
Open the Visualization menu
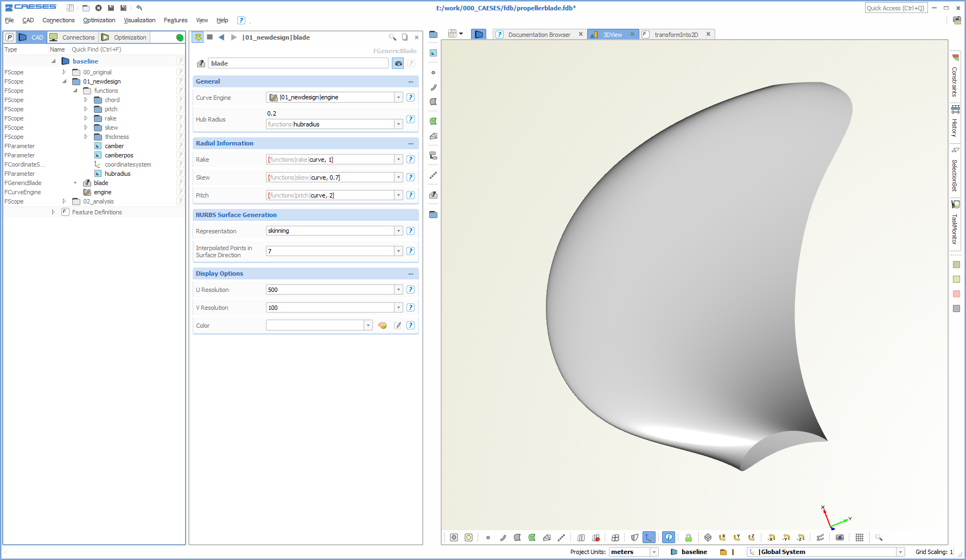pyautogui.click(x=139, y=20)
